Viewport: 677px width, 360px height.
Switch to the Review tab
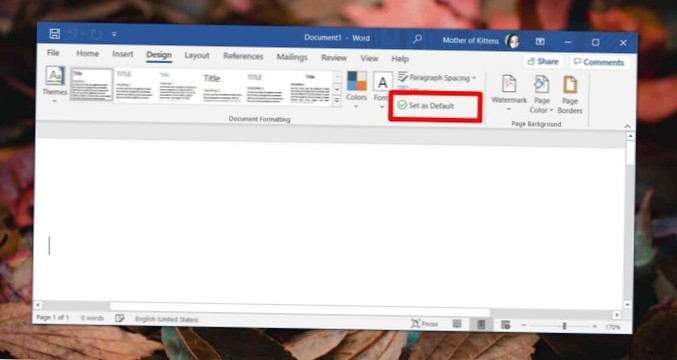[334, 57]
